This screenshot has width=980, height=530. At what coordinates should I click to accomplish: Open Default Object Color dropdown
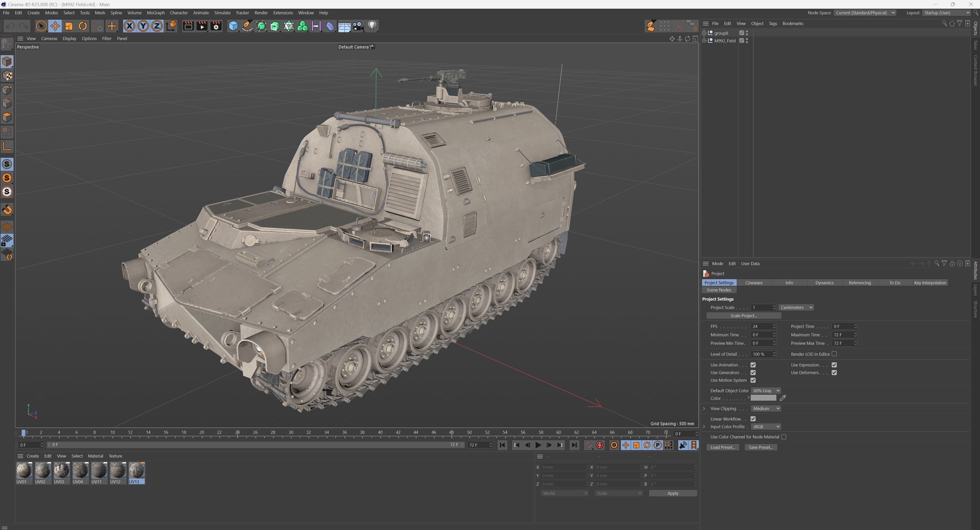[766, 391]
